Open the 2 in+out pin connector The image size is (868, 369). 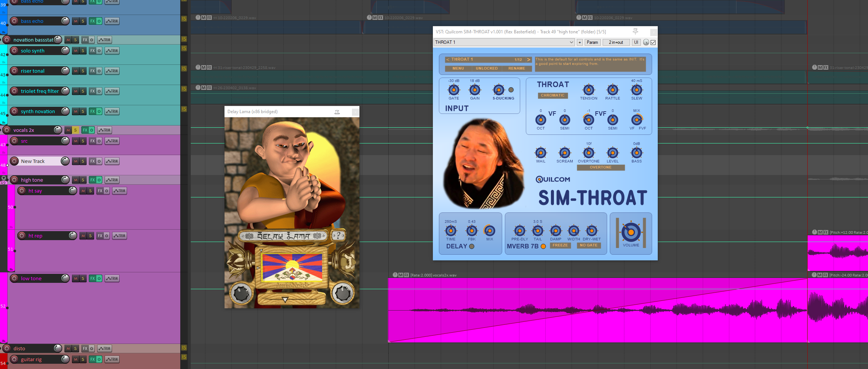coord(616,42)
